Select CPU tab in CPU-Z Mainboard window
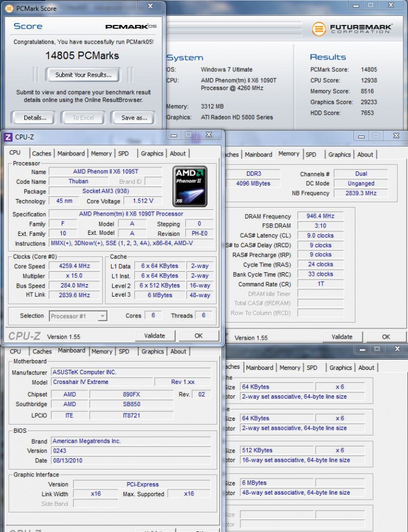The height and width of the screenshot is (532, 408). [x=15, y=352]
